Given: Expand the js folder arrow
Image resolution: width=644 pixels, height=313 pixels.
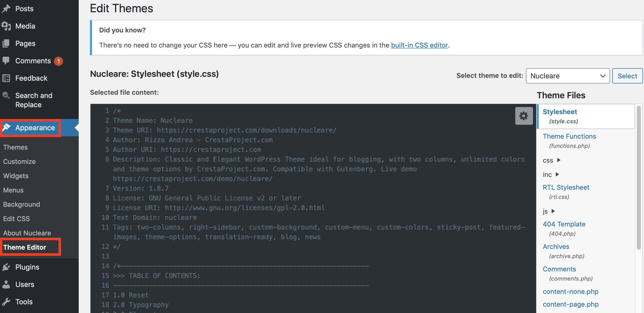Looking at the screenshot, I should (x=553, y=211).
